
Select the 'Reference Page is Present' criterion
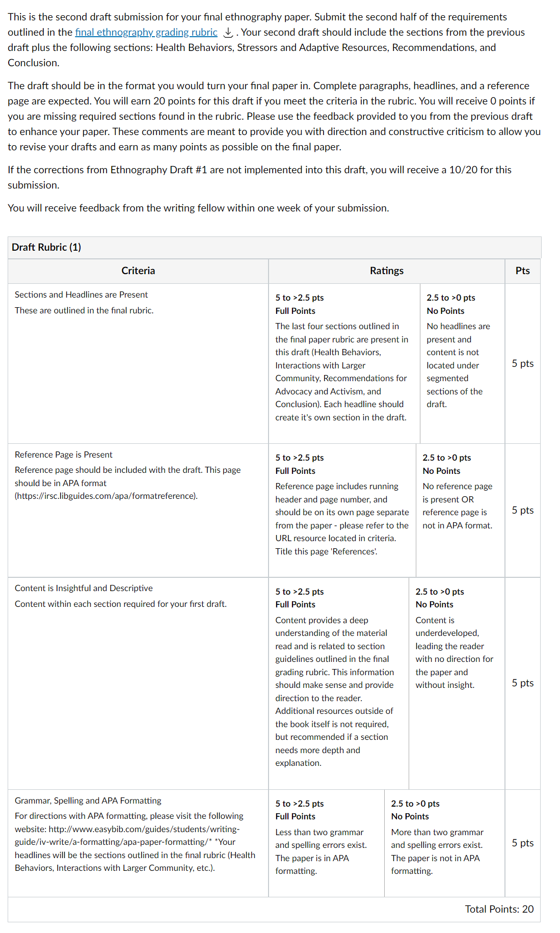pyautogui.click(x=64, y=455)
